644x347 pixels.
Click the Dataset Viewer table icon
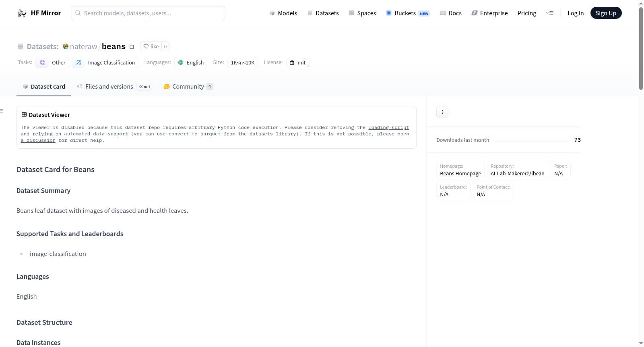click(24, 115)
